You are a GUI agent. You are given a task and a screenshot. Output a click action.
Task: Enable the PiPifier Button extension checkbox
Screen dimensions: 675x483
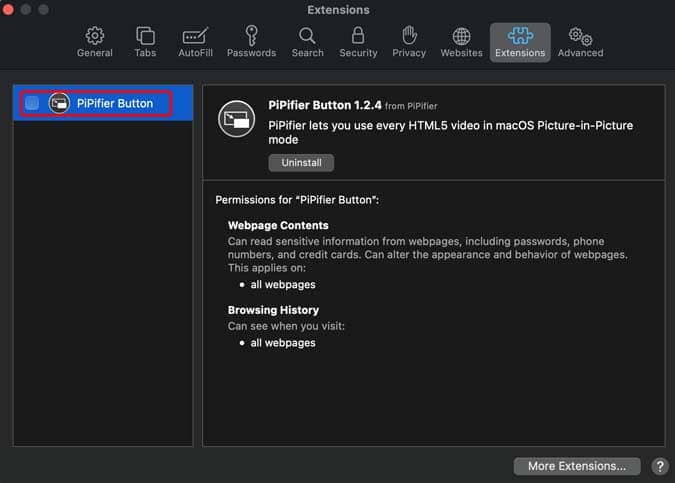tap(33, 103)
